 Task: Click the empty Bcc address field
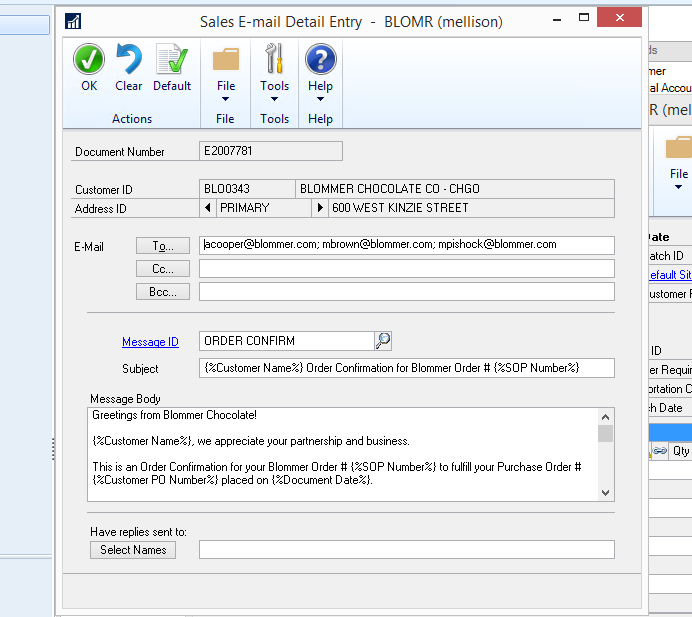pyautogui.click(x=406, y=292)
